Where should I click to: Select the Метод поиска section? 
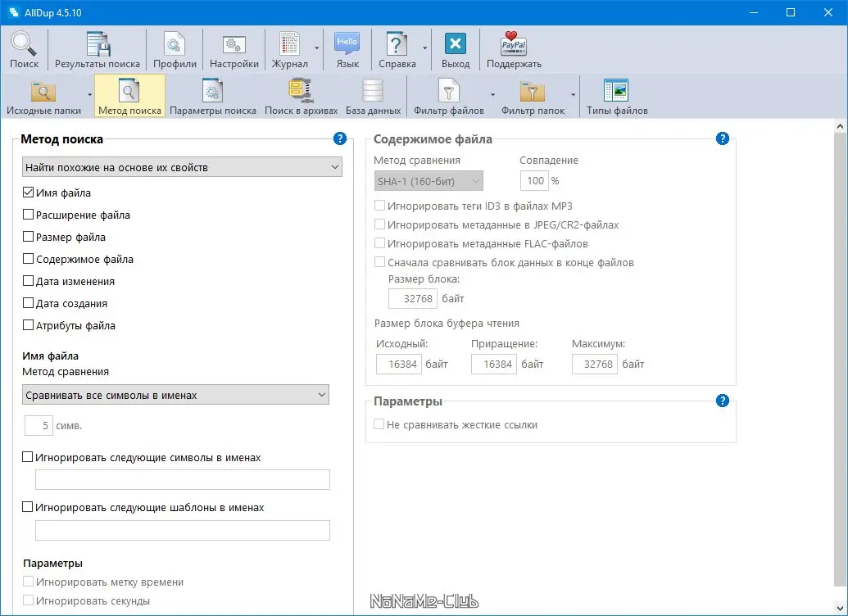click(129, 97)
